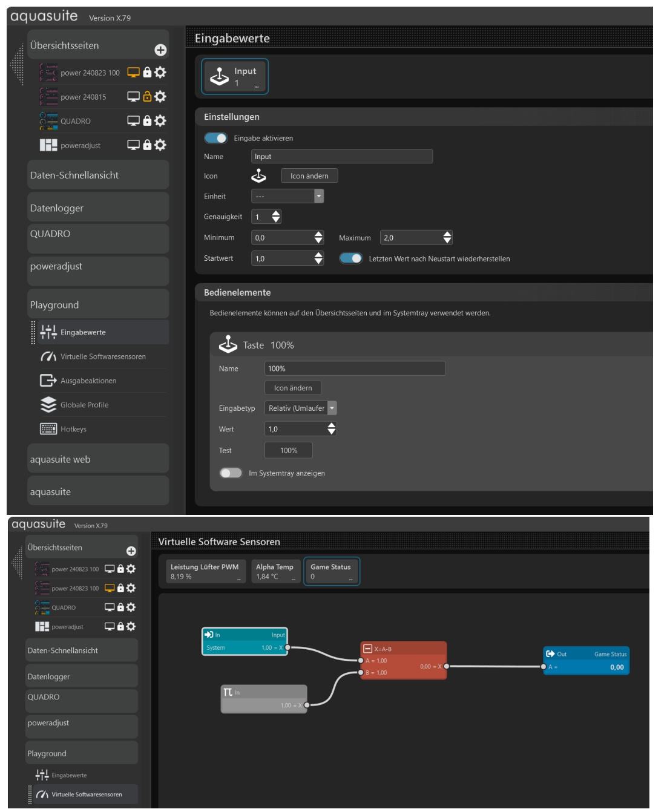Open gear settings of power 240823 100 in Eingabewerte window

(160, 72)
